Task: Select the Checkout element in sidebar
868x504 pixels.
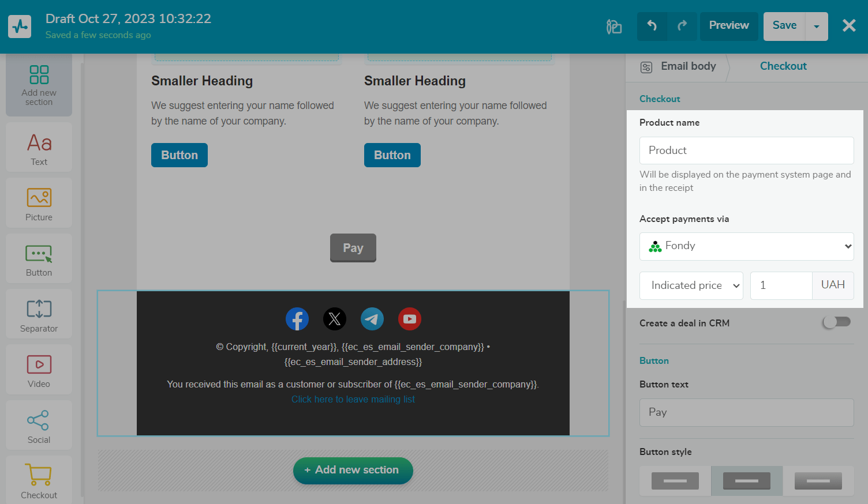Action: (39, 481)
